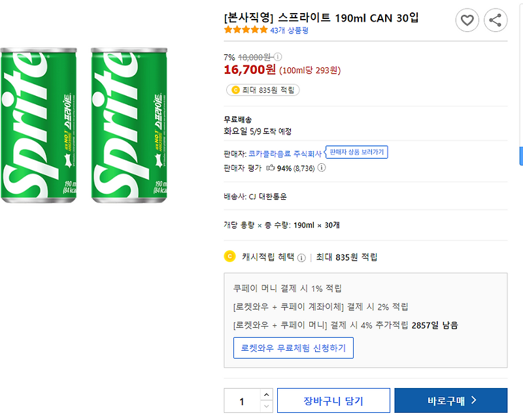
Task: Click 장바구니 담기 to add to cart
Action: pyautogui.click(x=333, y=400)
